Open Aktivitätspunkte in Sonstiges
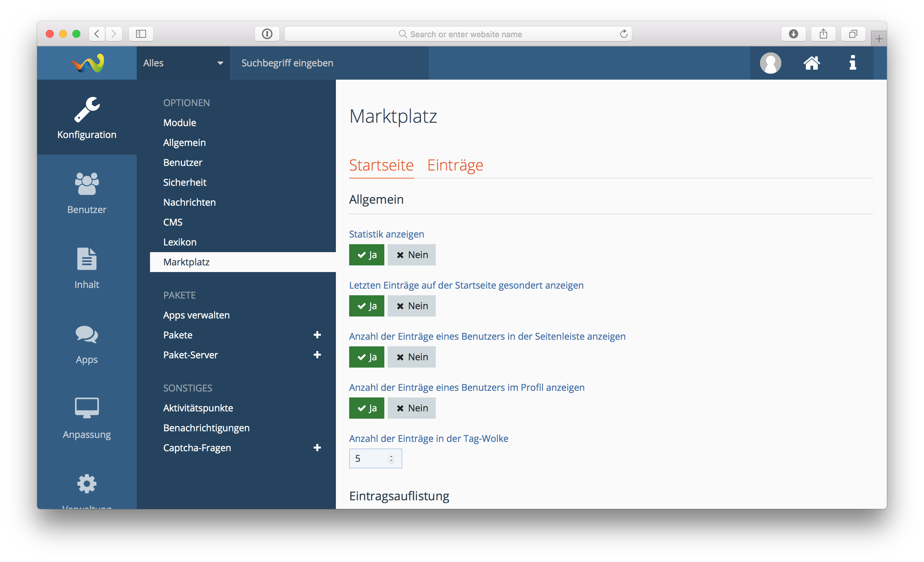The image size is (924, 562). coord(198,408)
